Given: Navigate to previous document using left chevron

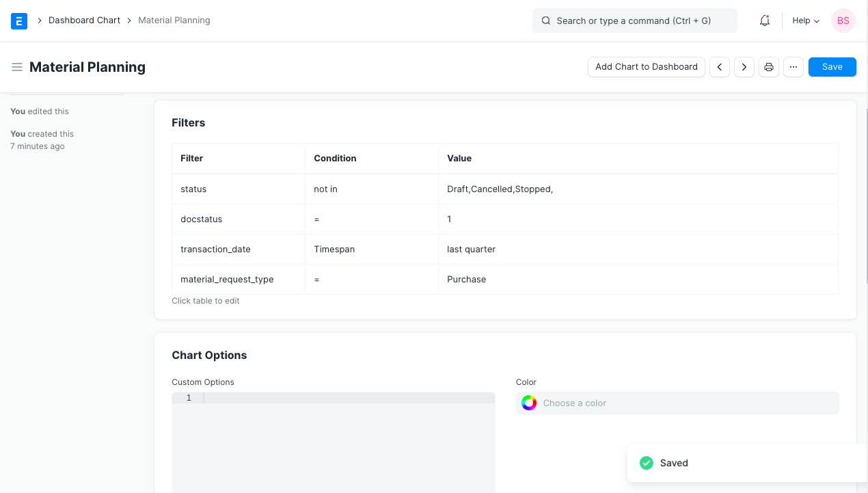Looking at the screenshot, I should [x=719, y=66].
